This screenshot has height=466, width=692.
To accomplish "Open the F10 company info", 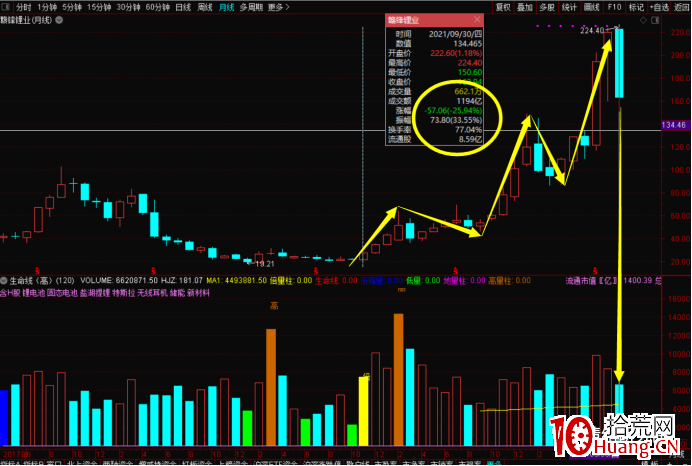I will point(615,7).
